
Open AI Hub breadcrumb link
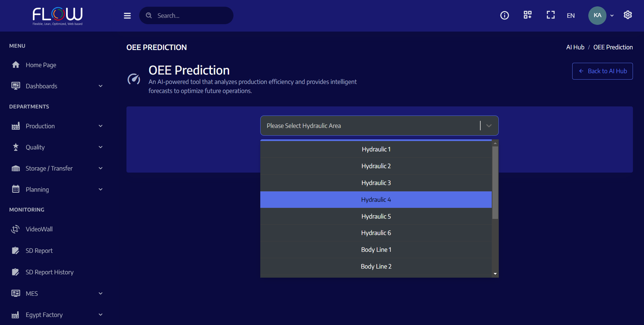[575, 47]
